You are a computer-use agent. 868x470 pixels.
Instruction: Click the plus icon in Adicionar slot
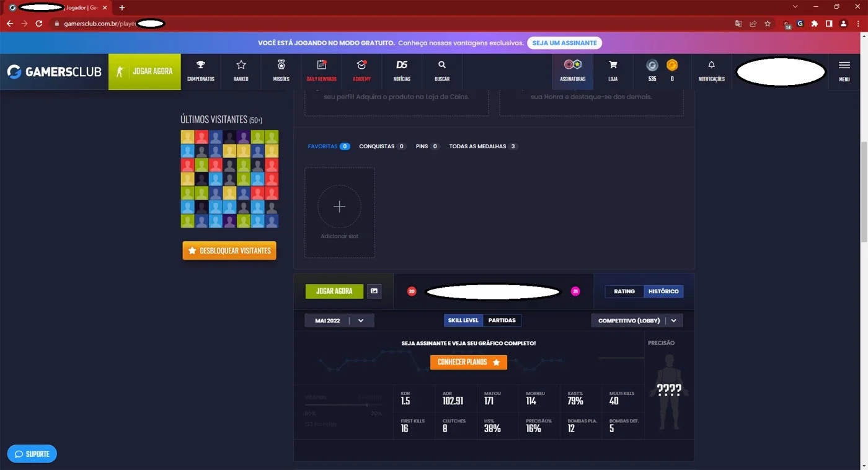(339, 207)
